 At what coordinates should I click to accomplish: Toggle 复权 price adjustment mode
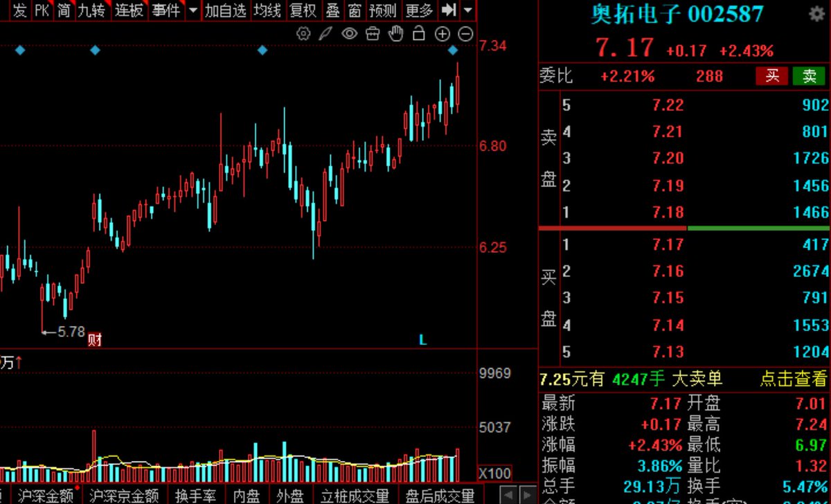[x=303, y=10]
